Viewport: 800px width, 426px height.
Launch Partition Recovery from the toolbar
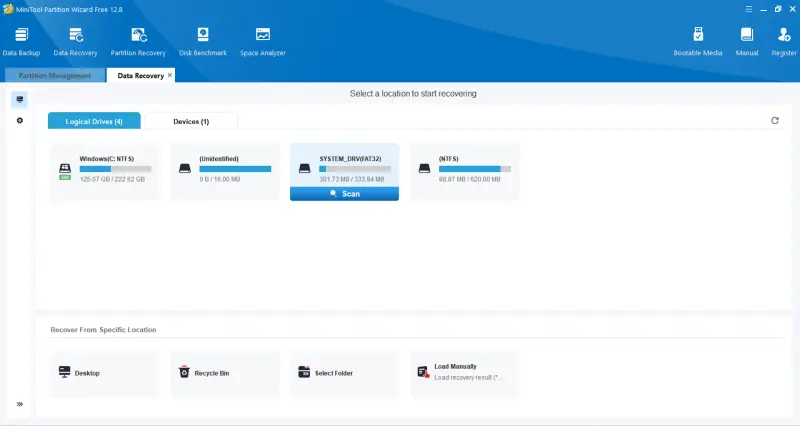[138, 40]
